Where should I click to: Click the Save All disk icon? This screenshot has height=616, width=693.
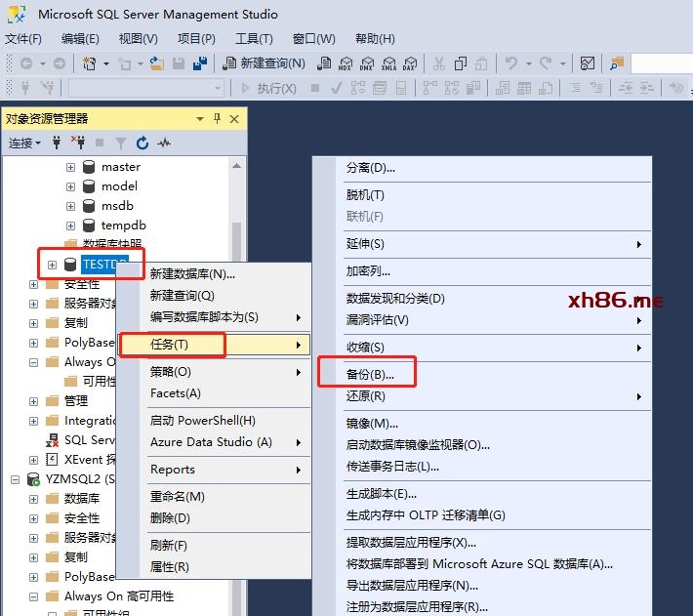200,63
